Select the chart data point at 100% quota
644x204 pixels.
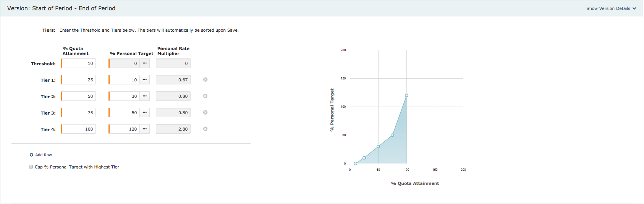click(406, 96)
